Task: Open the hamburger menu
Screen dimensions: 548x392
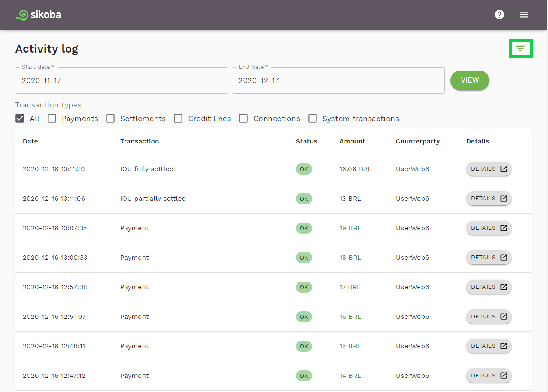Action: point(524,15)
